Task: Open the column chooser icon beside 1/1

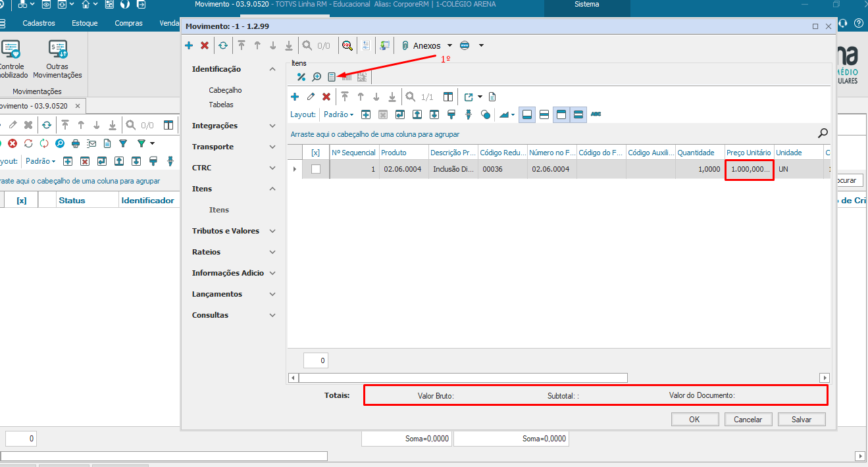Action: pos(448,97)
